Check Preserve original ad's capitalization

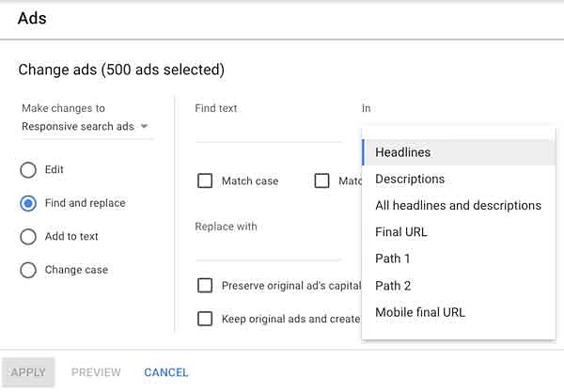click(x=205, y=286)
